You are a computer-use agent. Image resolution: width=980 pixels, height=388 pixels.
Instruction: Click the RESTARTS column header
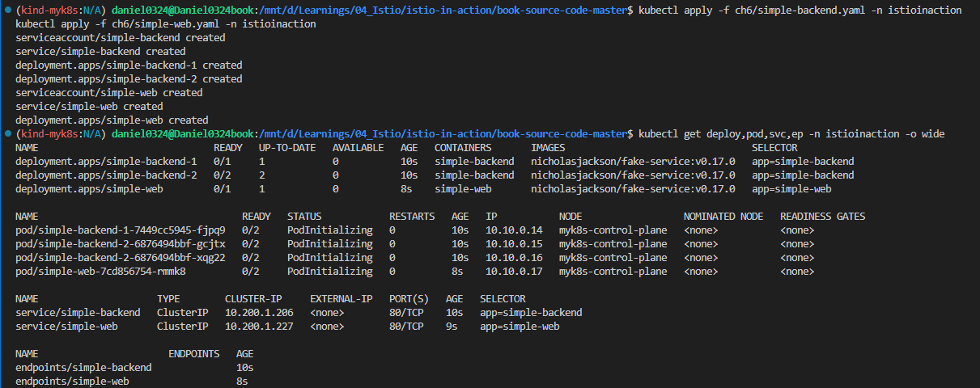point(412,217)
